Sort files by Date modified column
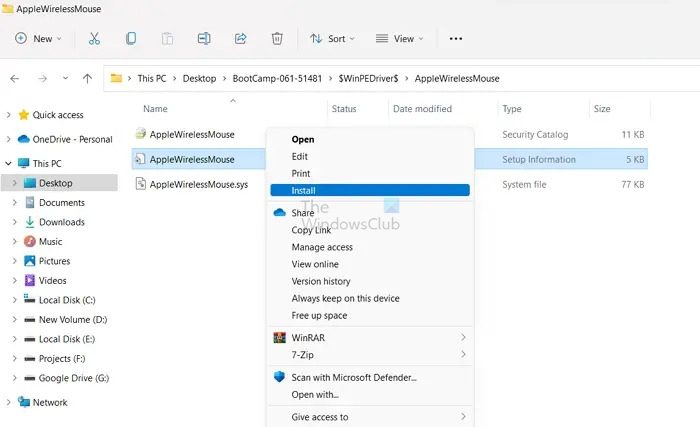This screenshot has height=427, width=700. [422, 108]
